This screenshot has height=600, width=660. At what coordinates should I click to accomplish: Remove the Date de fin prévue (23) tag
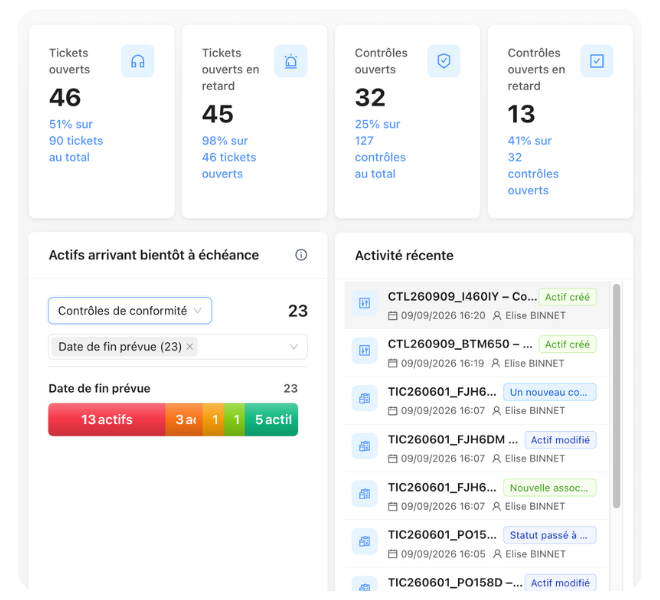click(x=190, y=346)
